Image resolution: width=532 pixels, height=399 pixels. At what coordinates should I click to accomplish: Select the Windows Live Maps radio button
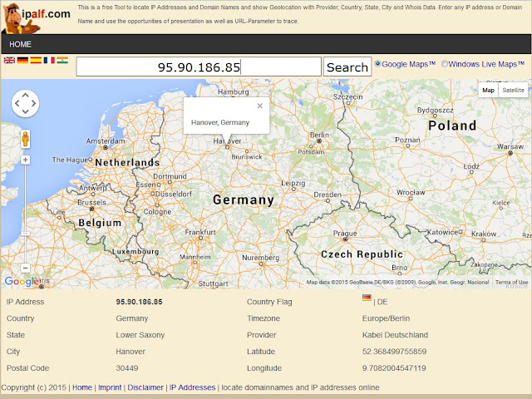[x=445, y=63]
